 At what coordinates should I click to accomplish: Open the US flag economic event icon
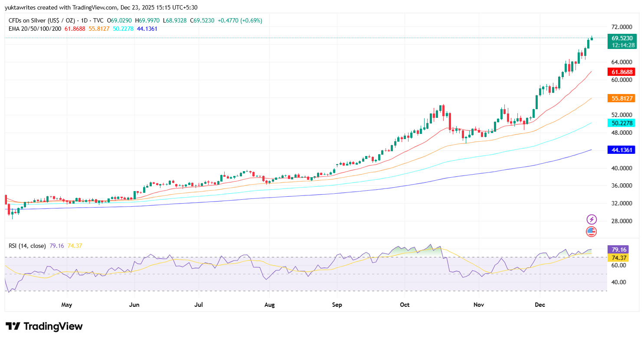point(592,231)
